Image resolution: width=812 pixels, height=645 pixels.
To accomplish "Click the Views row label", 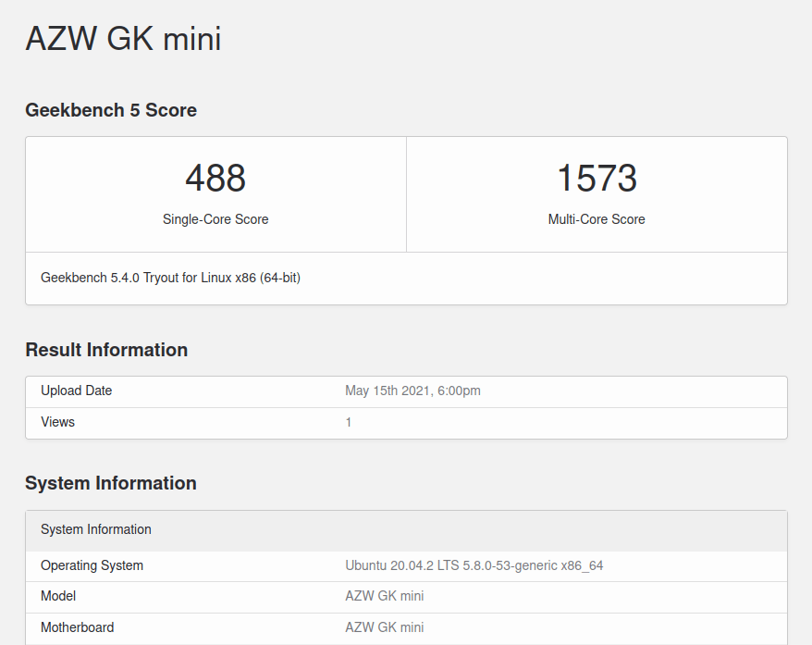I will click(57, 422).
